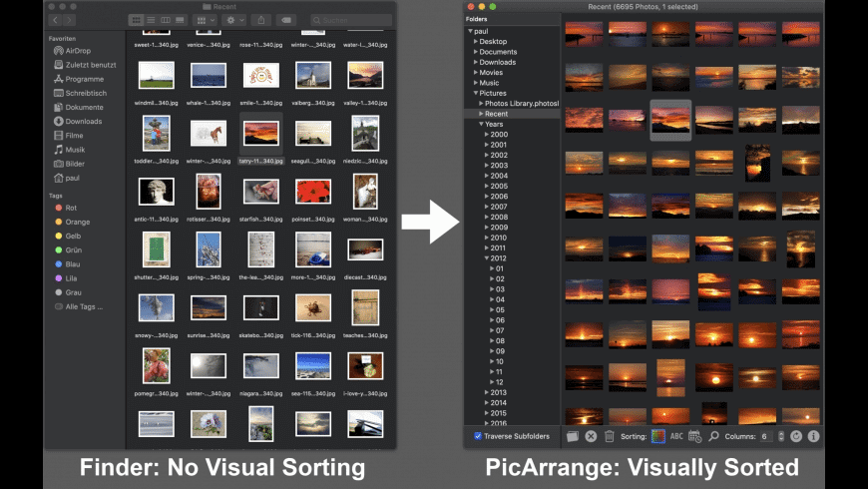
Task: Go back in Finder window
Action: 55,20
